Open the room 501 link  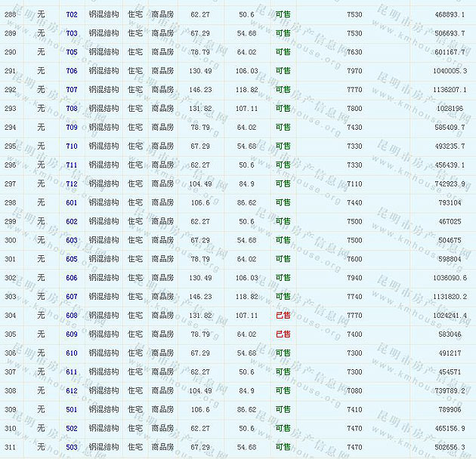coord(72,409)
